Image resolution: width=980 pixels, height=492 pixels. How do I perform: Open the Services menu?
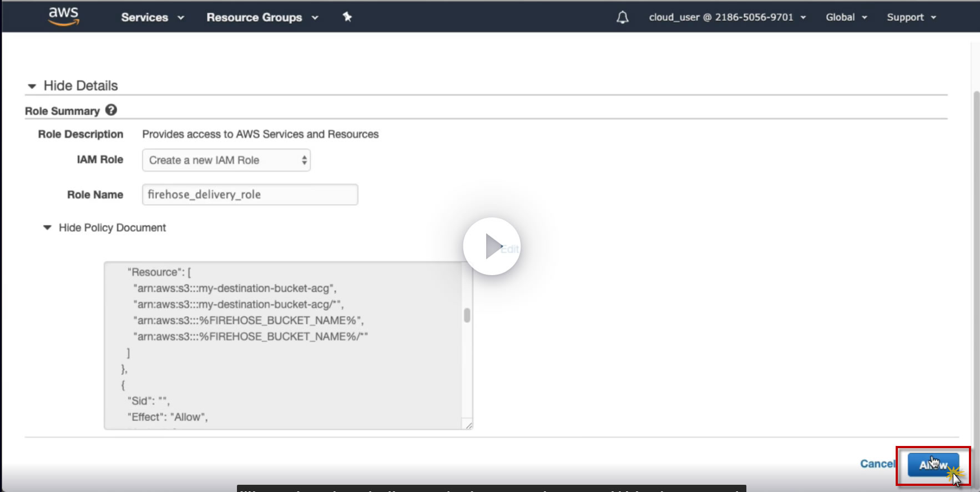pyautogui.click(x=152, y=18)
